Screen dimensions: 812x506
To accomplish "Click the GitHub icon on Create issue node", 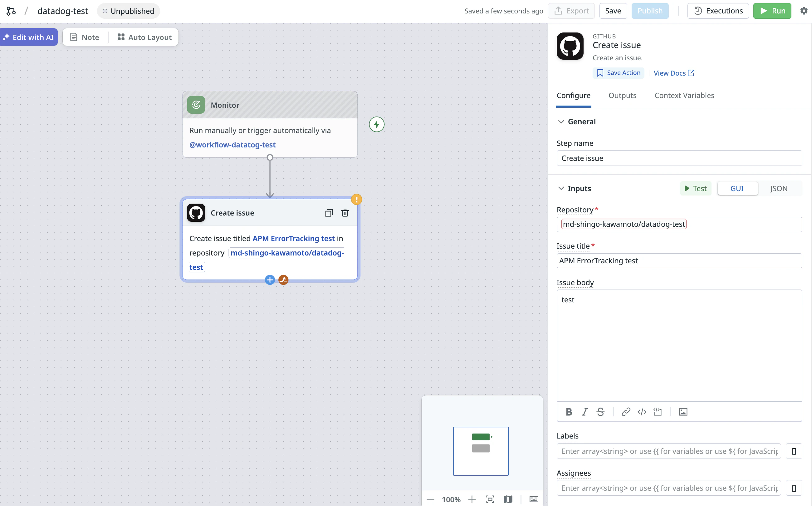I will coord(196,213).
